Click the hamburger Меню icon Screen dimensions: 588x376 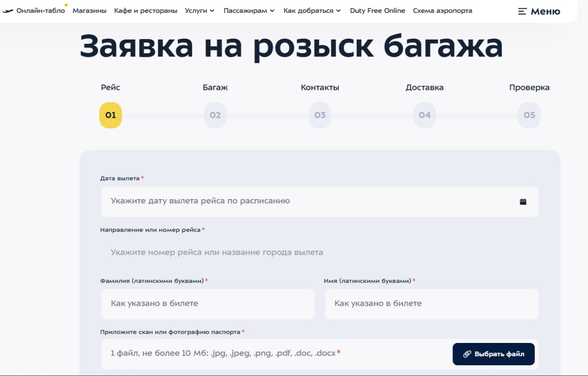pos(522,11)
